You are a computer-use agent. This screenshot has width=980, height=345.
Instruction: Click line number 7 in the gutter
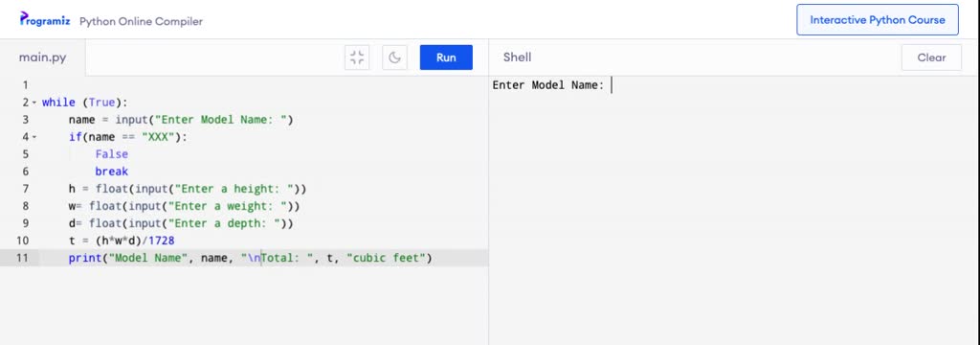click(25, 189)
